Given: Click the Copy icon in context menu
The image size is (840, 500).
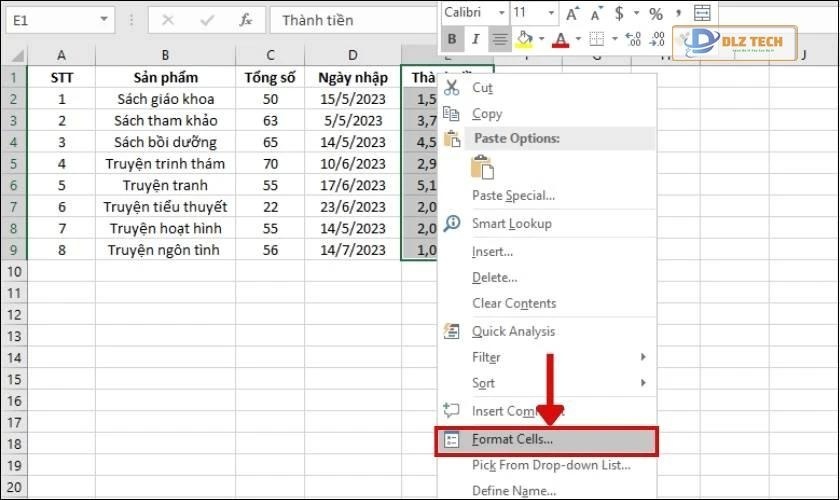Looking at the screenshot, I should 451,114.
